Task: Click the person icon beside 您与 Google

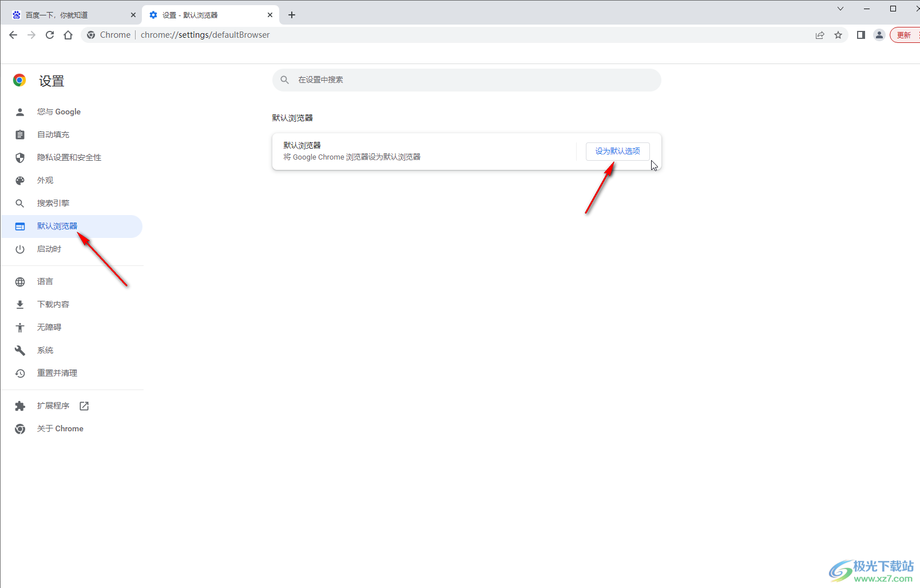Action: coord(20,112)
